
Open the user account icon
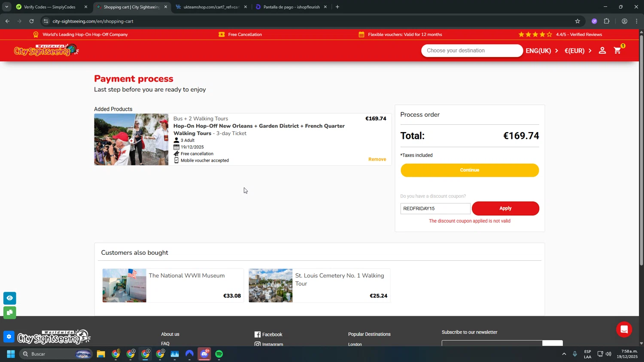point(602,51)
